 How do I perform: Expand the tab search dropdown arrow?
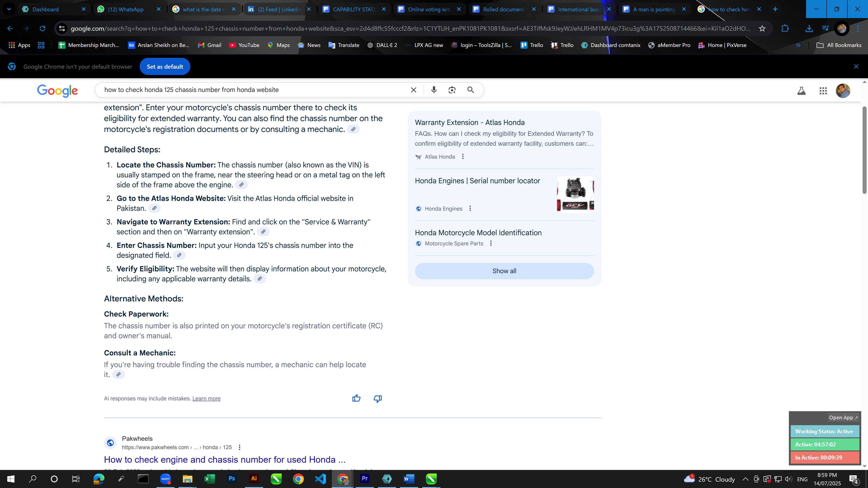[x=9, y=9]
